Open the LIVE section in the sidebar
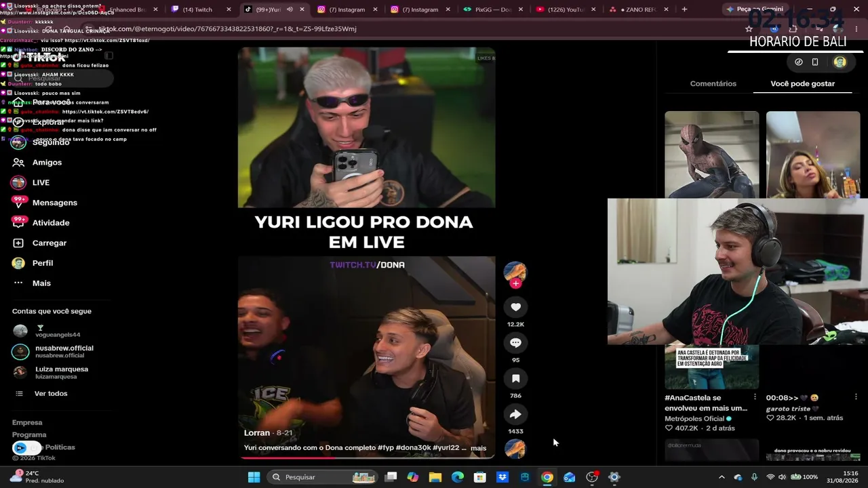868x488 pixels. tap(31, 182)
